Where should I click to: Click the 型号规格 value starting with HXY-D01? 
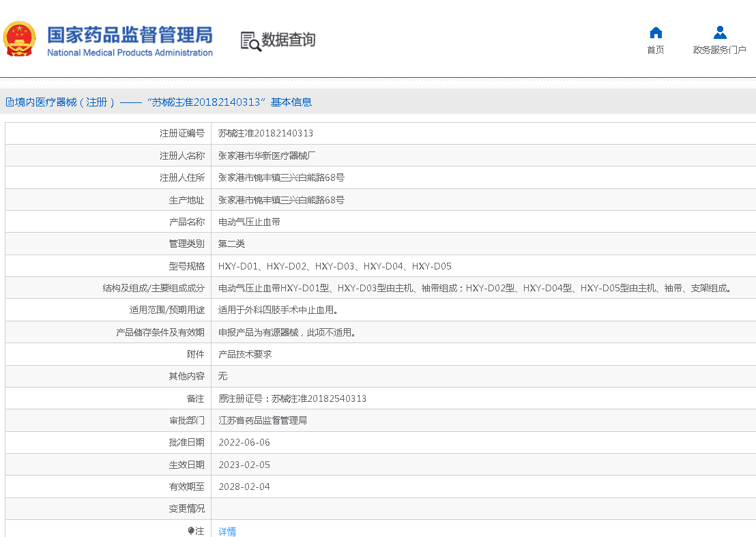coord(334,266)
